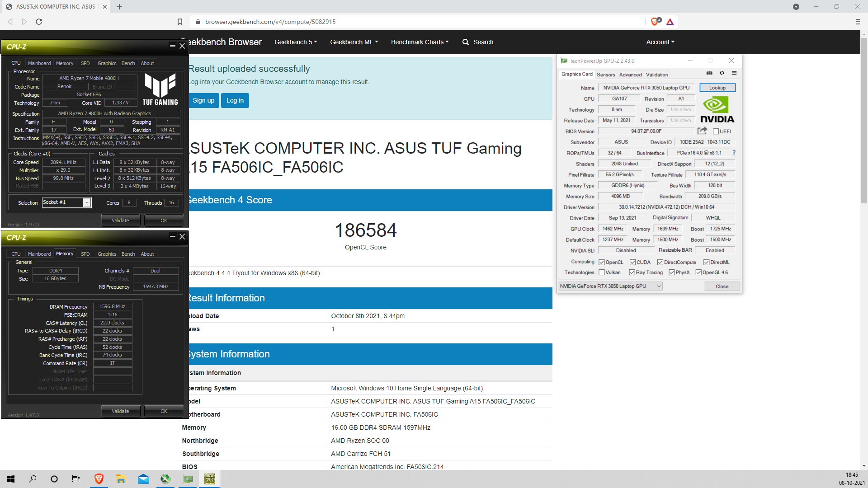This screenshot has width=868, height=488.
Task: Click the GPU-Z refresh icon
Action: tap(722, 73)
